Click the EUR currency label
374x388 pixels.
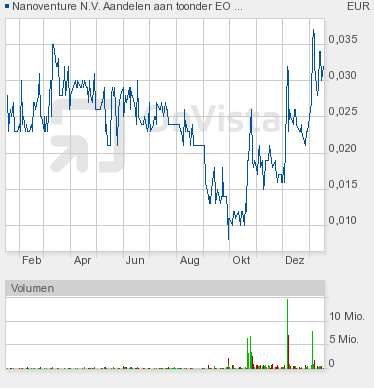coord(358,6)
